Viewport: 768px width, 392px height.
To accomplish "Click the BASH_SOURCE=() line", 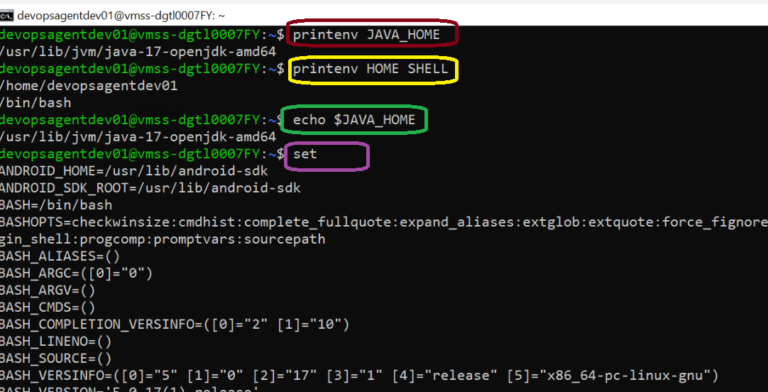I will click(56, 358).
